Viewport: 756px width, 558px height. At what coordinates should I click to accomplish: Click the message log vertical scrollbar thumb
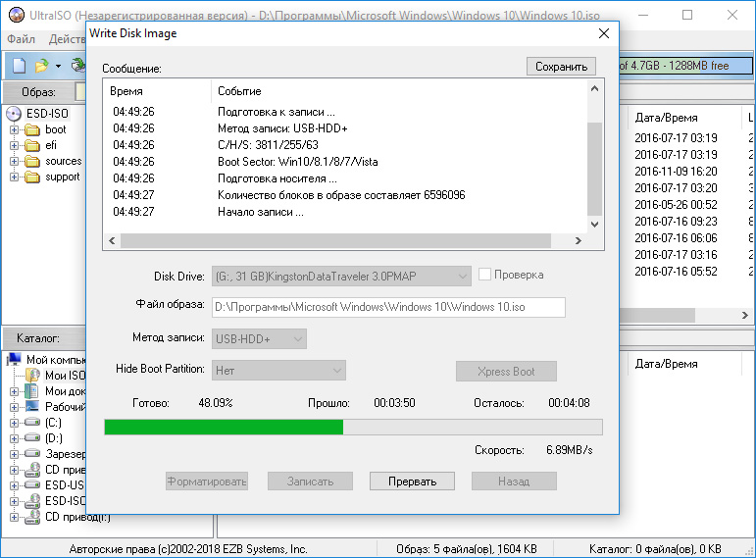tap(594, 169)
